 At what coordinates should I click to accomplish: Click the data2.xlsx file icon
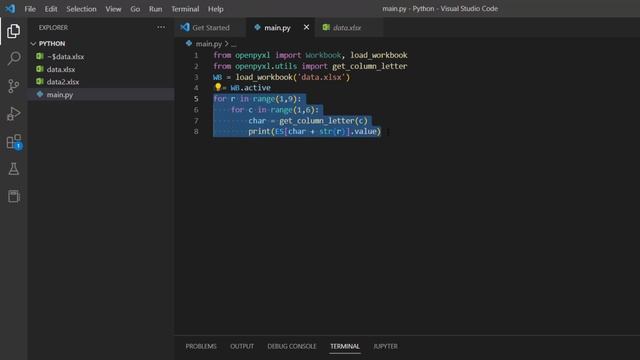[40, 82]
